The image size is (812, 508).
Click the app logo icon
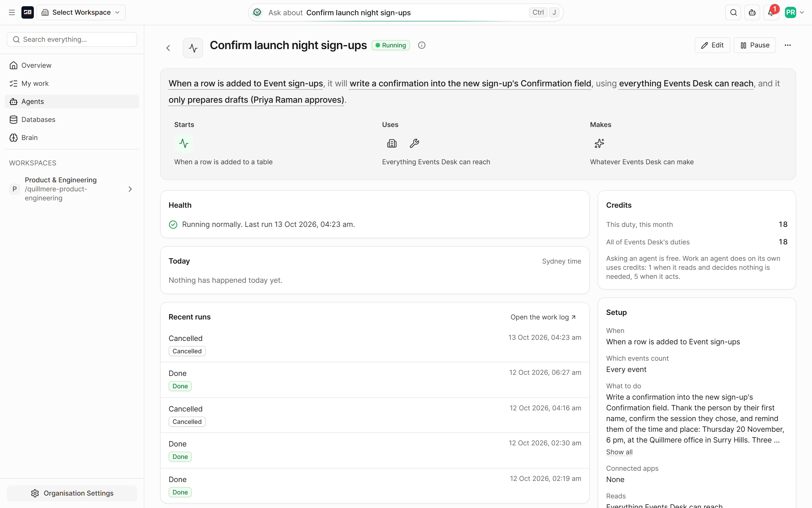[28, 12]
